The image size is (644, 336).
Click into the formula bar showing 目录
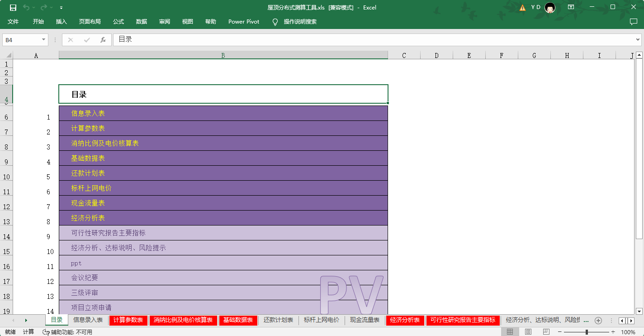coord(374,40)
